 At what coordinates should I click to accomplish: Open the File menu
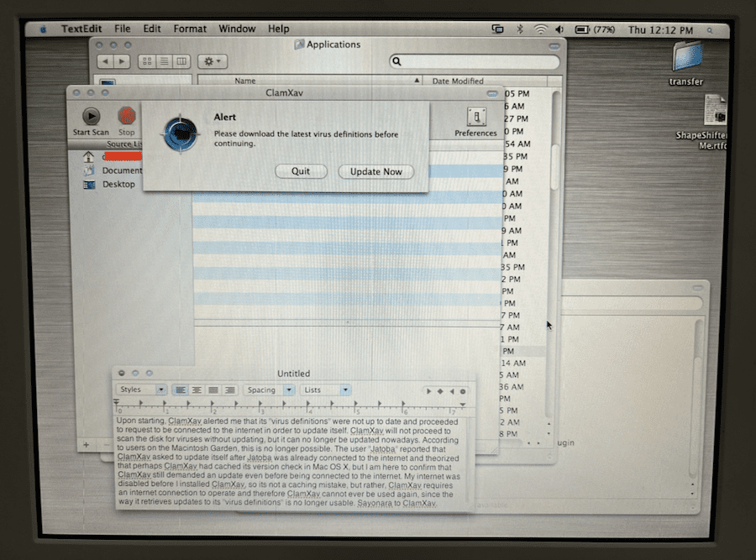click(x=123, y=29)
